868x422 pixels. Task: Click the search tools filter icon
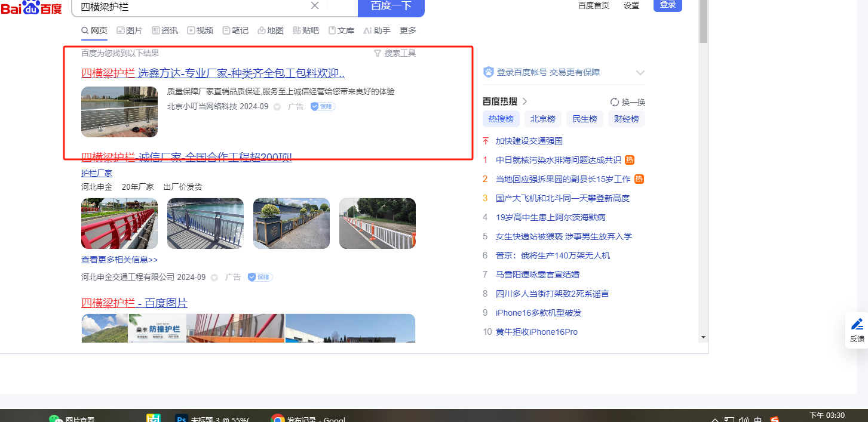[377, 53]
